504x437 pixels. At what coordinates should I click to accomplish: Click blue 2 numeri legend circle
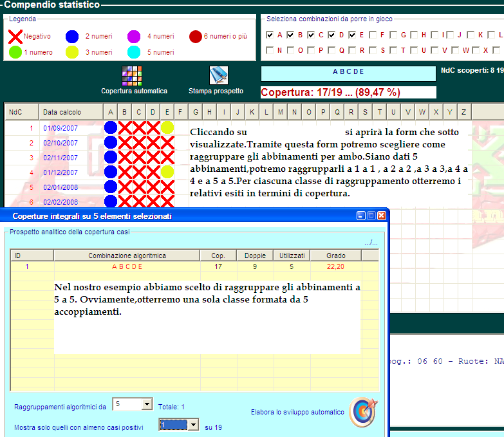(72, 36)
